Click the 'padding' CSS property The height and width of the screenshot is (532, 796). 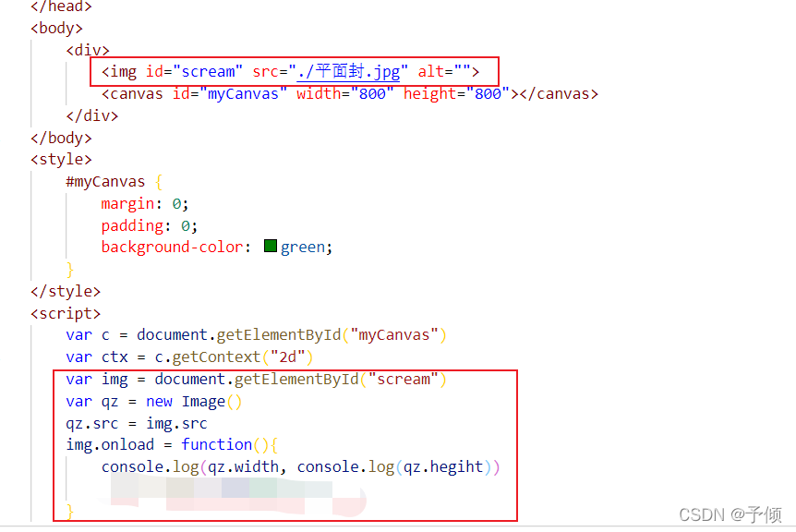tap(132, 225)
